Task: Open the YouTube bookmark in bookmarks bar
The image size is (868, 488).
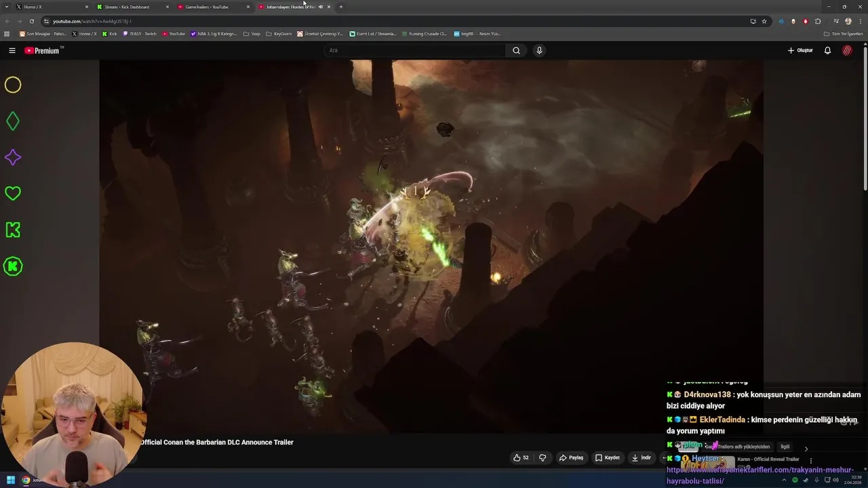Action: (174, 33)
